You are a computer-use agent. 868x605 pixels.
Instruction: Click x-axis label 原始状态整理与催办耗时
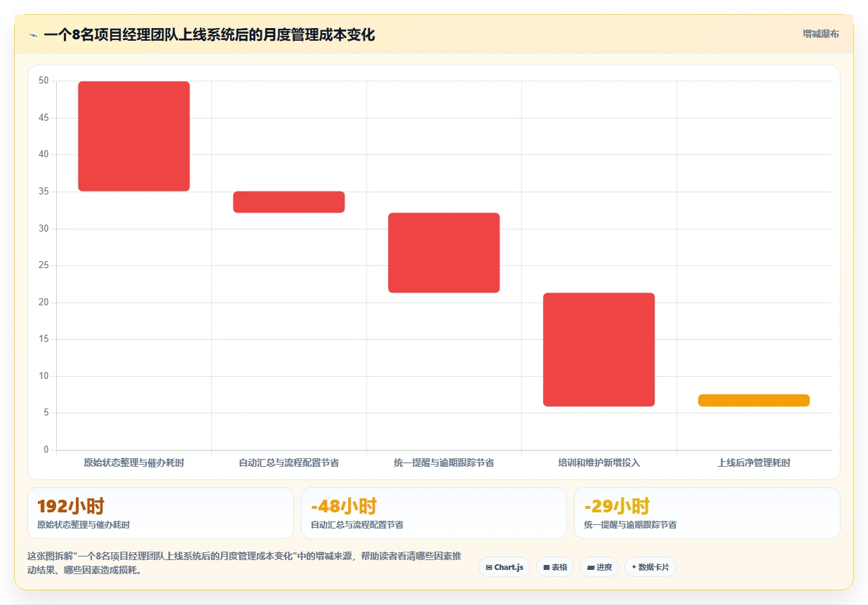(134, 463)
